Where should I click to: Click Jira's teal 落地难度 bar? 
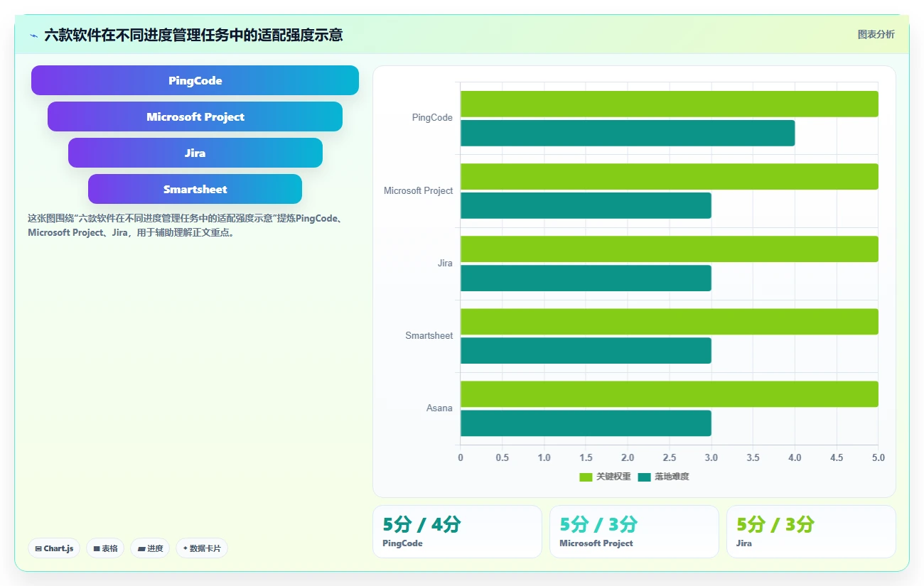click(586, 278)
